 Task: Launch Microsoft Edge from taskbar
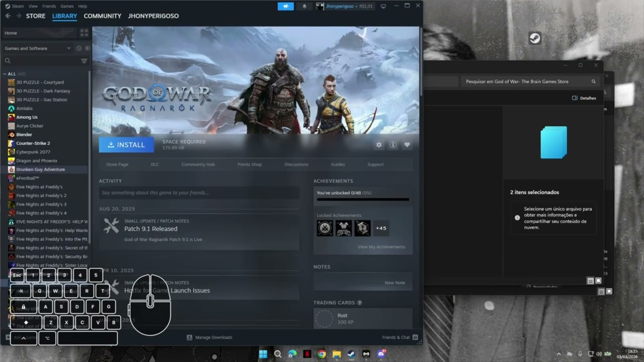292,354
